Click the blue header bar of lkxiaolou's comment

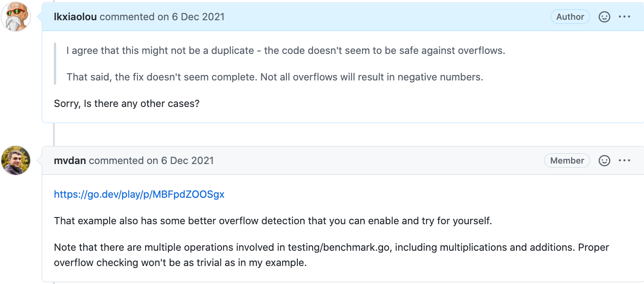pyautogui.click(x=343, y=17)
